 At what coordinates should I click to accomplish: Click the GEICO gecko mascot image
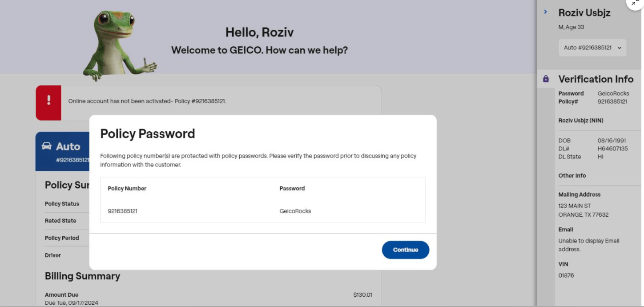point(117,44)
